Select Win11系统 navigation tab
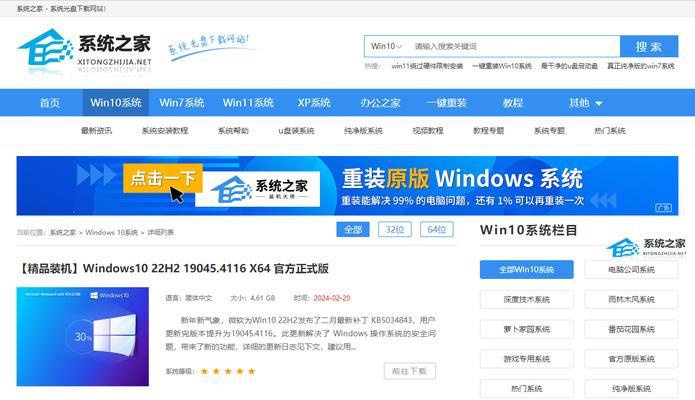Image resolution: width=695 pixels, height=400 pixels. pos(248,103)
